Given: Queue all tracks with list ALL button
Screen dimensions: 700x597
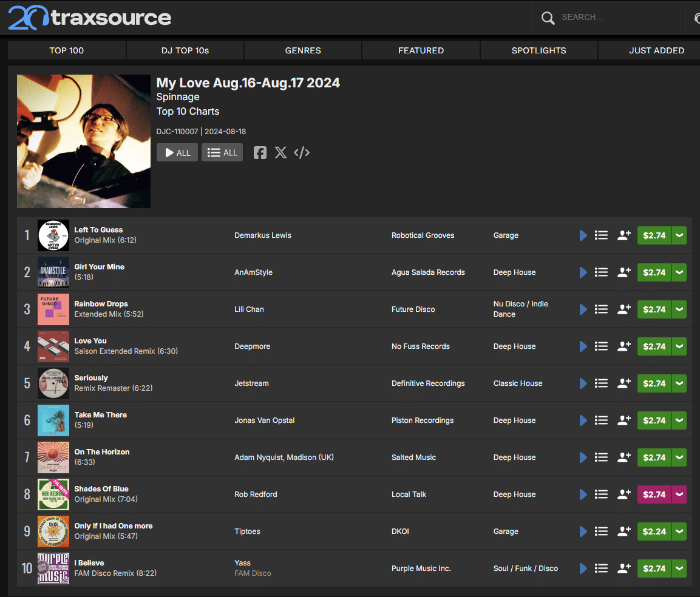Looking at the screenshot, I should 222,153.
